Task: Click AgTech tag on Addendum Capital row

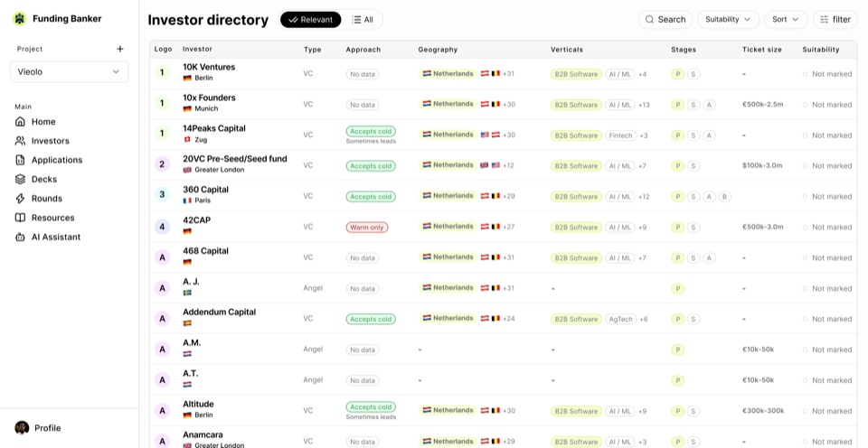Action: coord(621,319)
